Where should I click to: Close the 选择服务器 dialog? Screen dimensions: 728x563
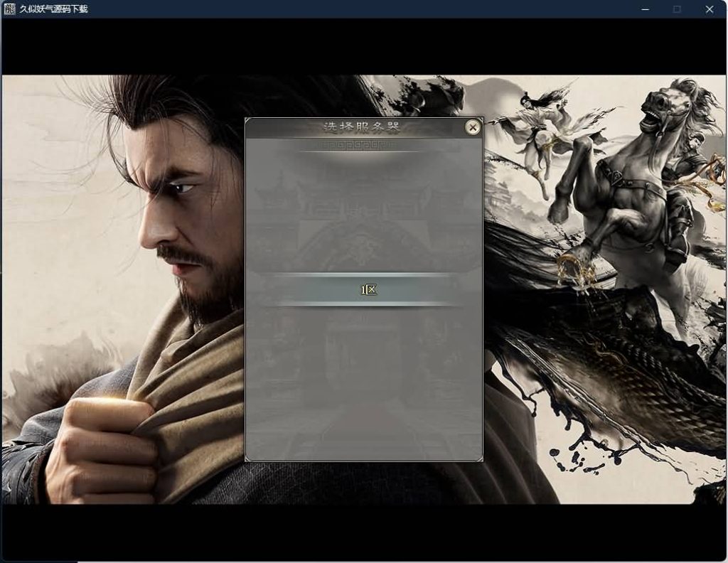(x=472, y=127)
